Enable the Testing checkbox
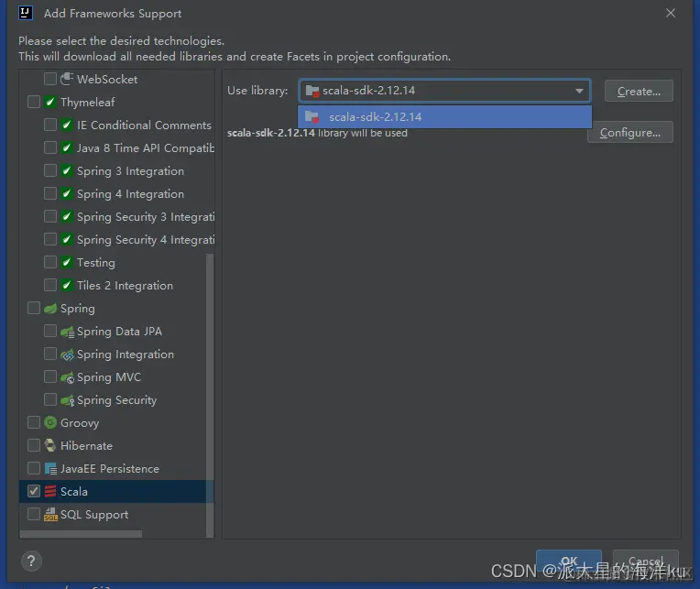The height and width of the screenshot is (589, 700). (50, 262)
